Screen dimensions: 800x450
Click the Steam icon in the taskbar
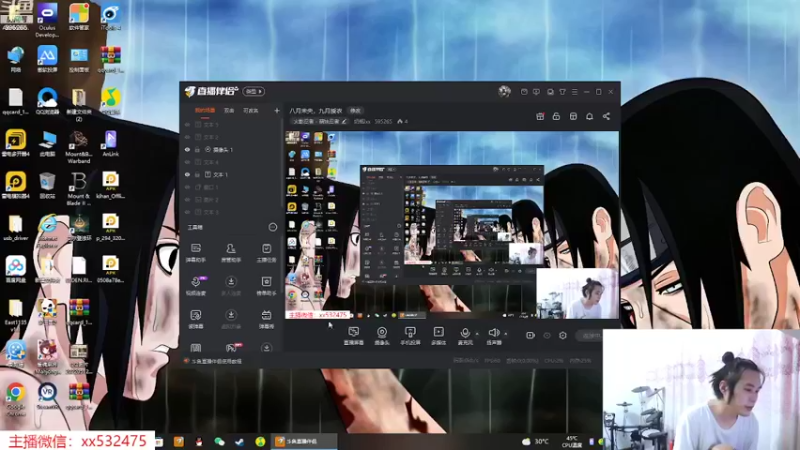pyautogui.click(x=239, y=441)
